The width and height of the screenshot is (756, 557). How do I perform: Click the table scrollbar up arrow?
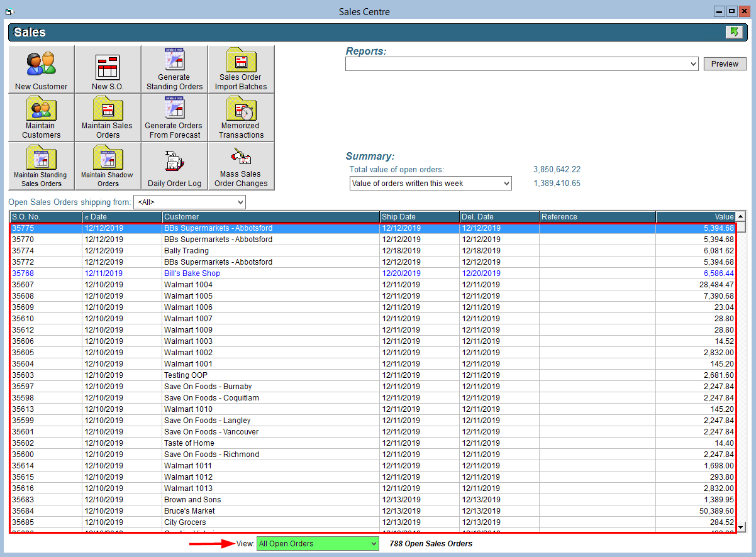click(741, 216)
